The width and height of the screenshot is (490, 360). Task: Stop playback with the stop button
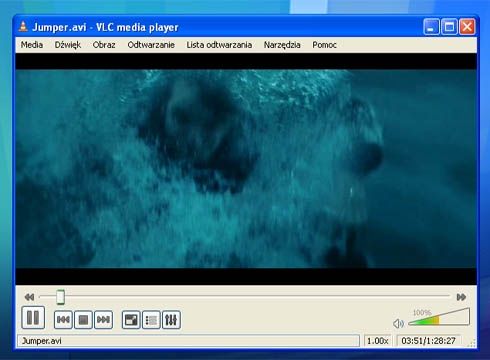pos(83,320)
